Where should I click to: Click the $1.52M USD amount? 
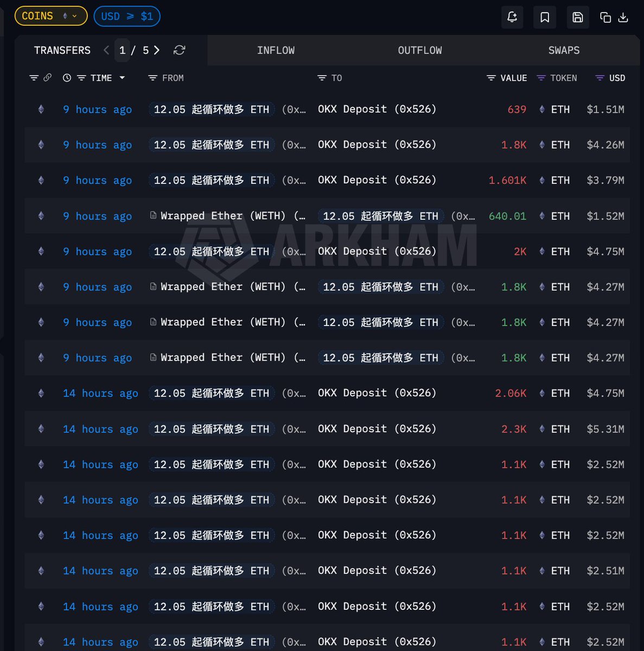point(605,216)
